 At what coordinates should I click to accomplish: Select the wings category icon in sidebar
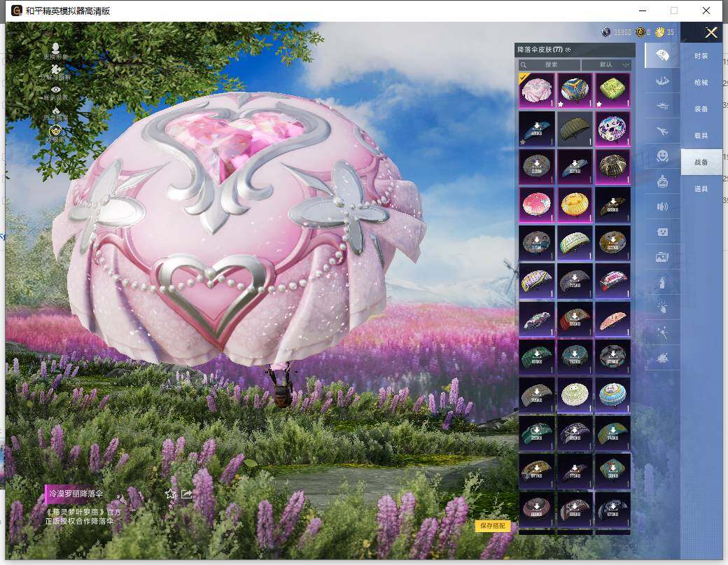662,81
